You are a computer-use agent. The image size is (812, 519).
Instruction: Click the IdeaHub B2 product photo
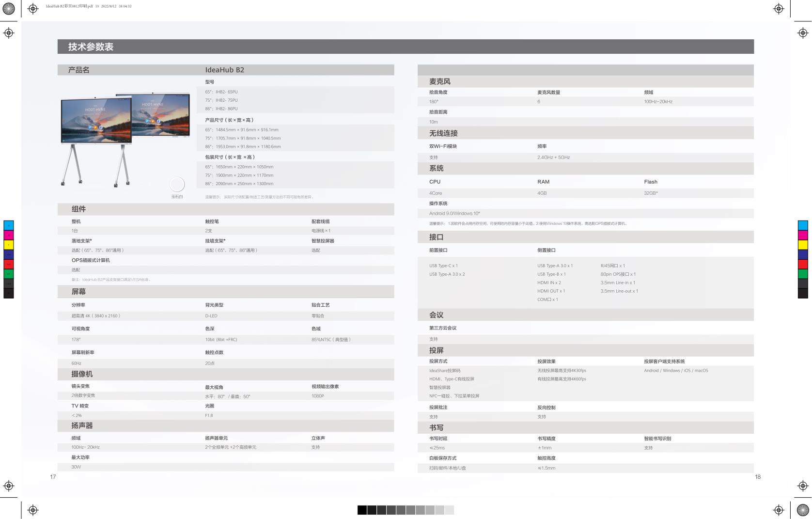coord(125,139)
